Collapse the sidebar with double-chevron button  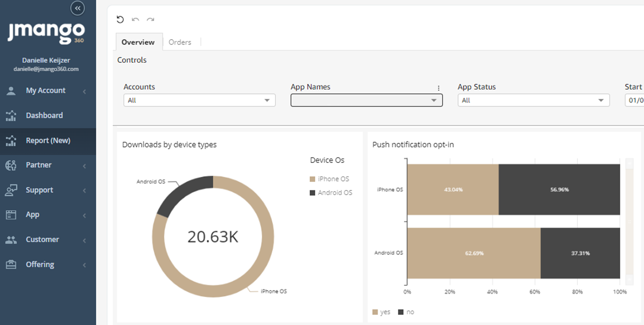click(78, 8)
